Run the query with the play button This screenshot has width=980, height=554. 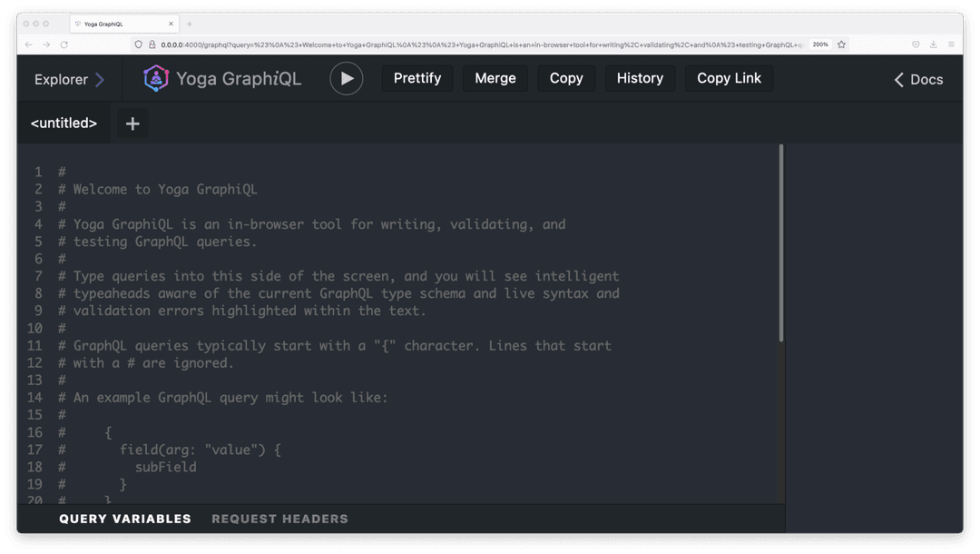[x=346, y=78]
